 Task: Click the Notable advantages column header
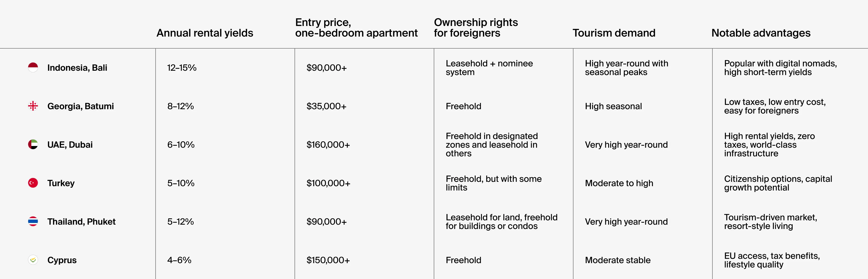point(761,33)
